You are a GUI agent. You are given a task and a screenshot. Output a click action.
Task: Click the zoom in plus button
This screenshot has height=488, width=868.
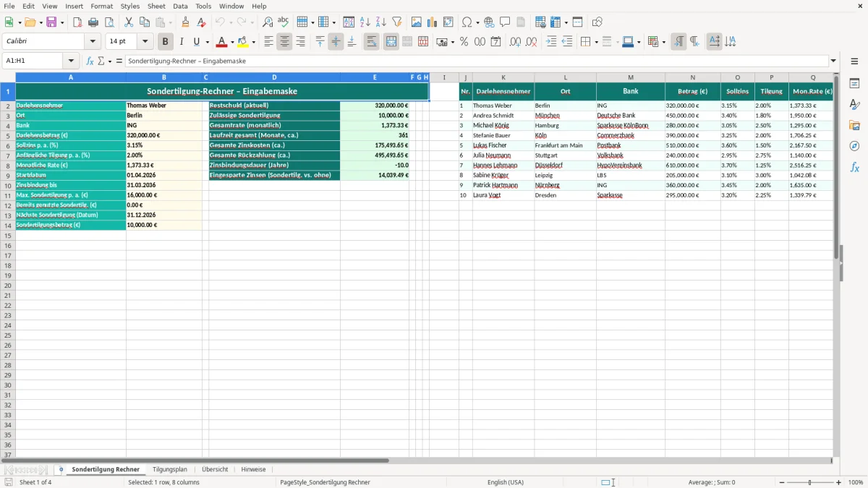pos(839,482)
